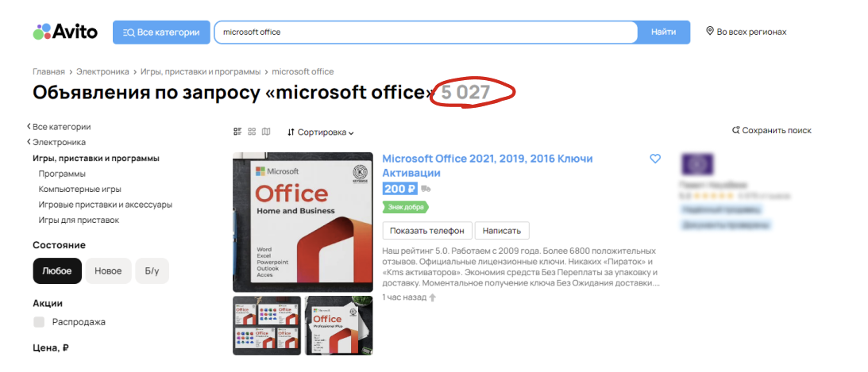
Task: Click Сохранить поиск
Action: click(772, 130)
